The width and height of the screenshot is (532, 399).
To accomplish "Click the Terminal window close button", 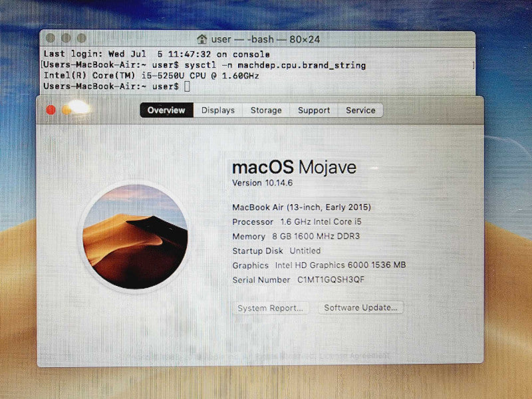I will coord(51,38).
